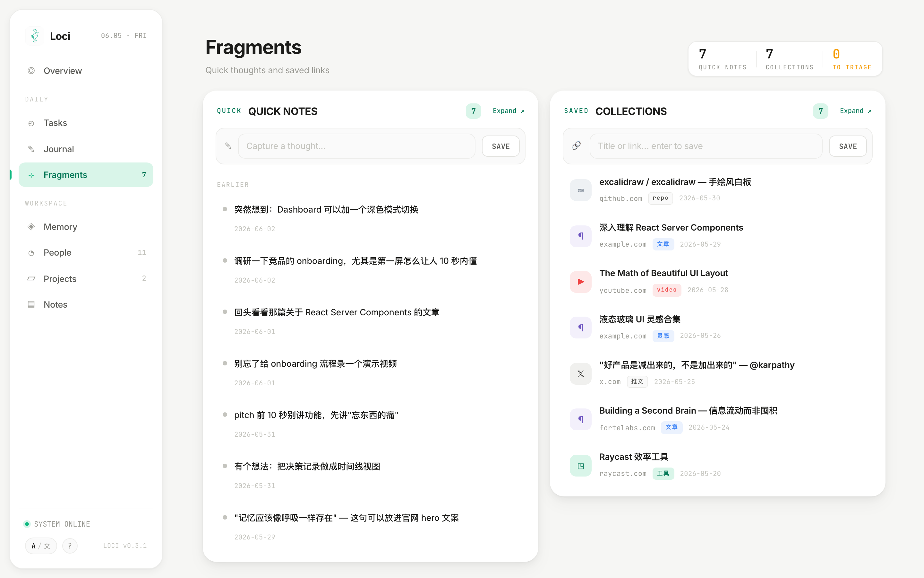This screenshot has width=924, height=578.
Task: Click the video tag on youtube.com item
Action: tap(667, 290)
